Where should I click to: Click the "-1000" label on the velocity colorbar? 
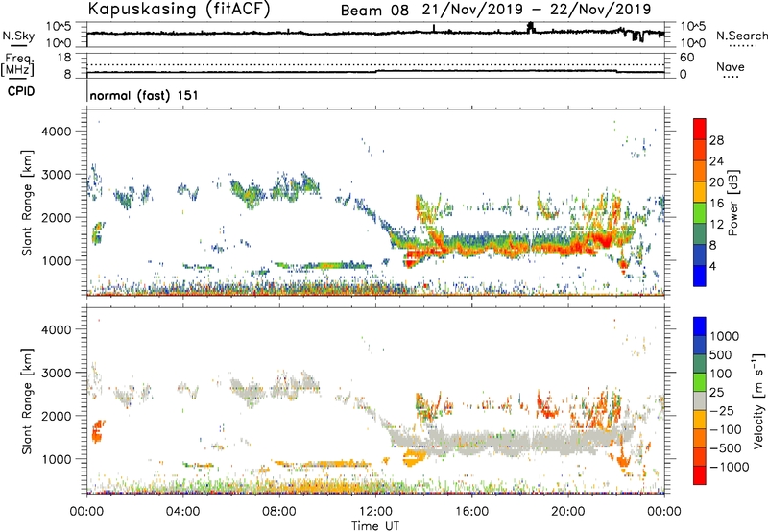tap(730, 467)
